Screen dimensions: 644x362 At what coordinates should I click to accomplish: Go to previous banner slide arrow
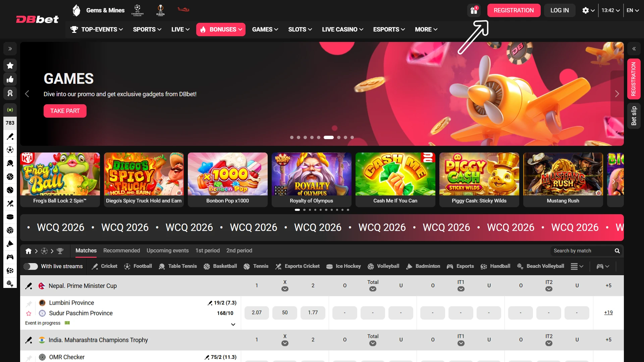click(x=27, y=94)
